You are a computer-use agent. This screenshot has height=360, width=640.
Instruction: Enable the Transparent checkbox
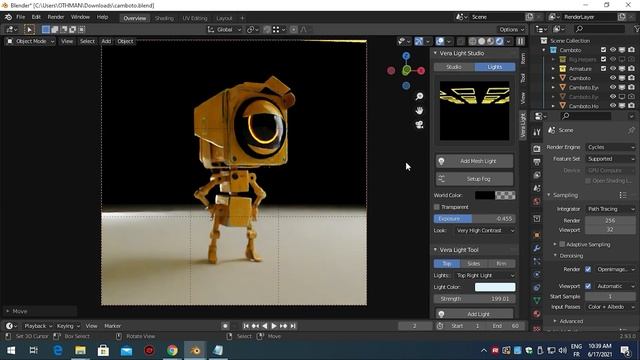[437, 207]
